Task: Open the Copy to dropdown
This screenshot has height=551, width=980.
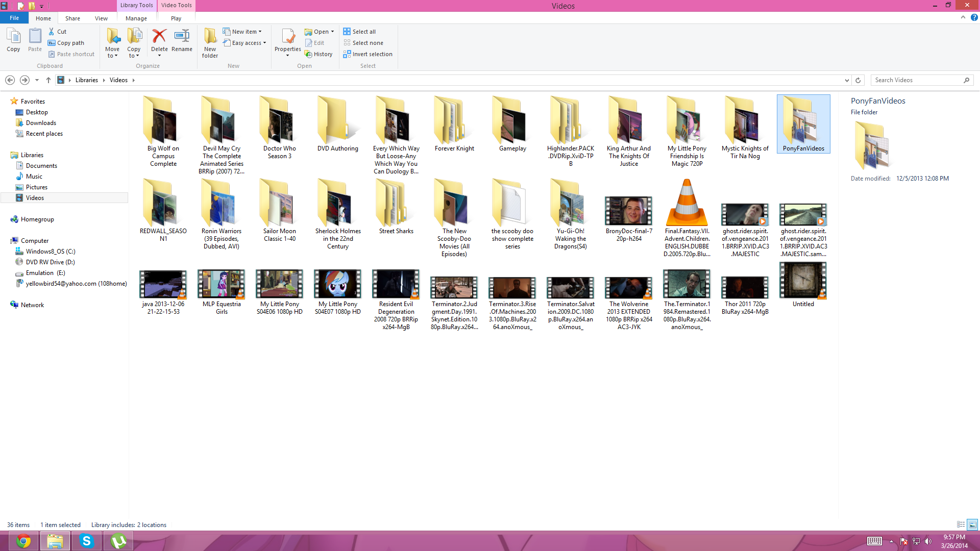Action: (134, 43)
